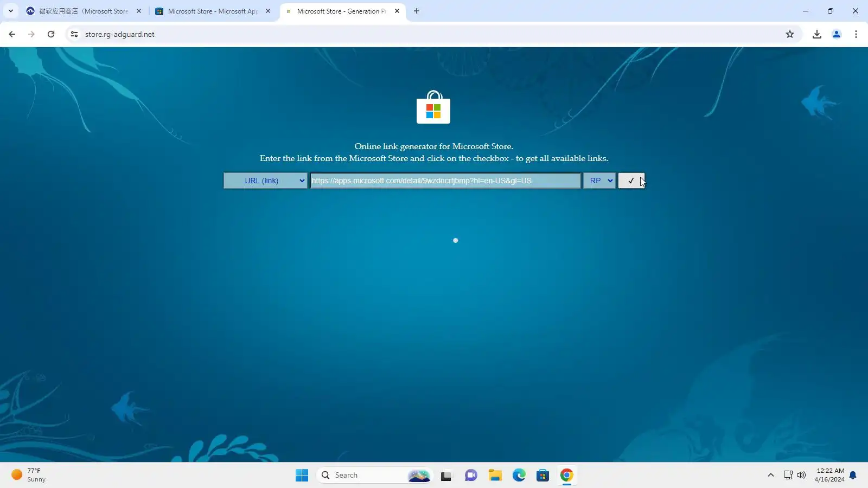
Task: Reload the current page
Action: pyautogui.click(x=51, y=34)
